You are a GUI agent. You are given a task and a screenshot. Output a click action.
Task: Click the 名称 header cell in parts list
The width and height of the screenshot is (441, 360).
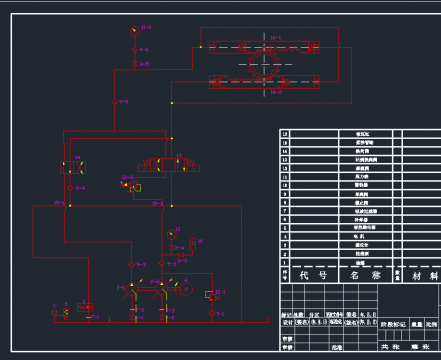click(366, 275)
